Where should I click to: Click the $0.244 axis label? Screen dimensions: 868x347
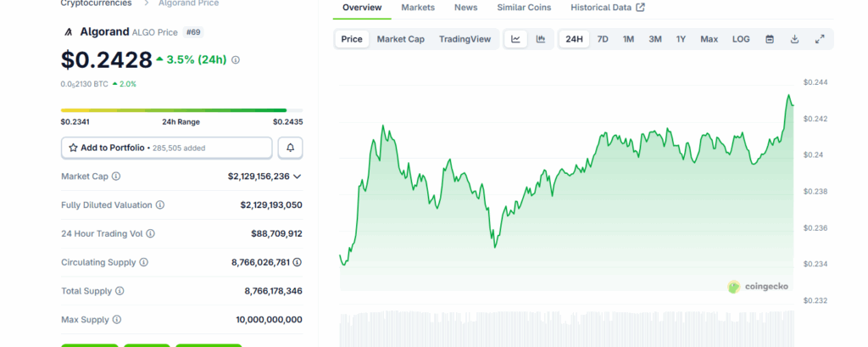coord(815,82)
